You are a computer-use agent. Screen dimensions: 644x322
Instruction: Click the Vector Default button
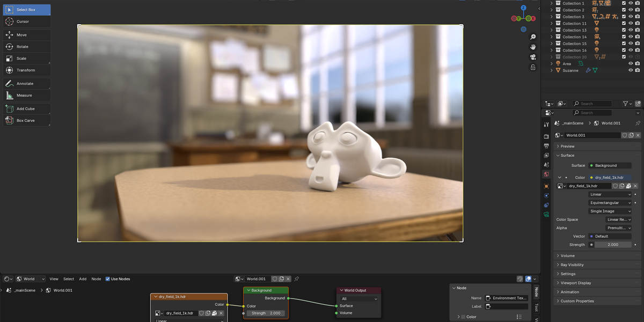(x=610, y=236)
